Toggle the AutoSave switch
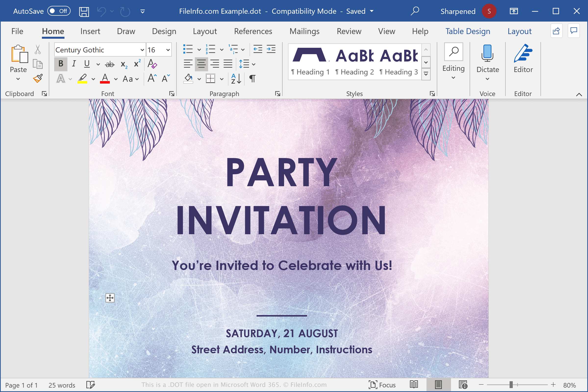 click(x=59, y=11)
